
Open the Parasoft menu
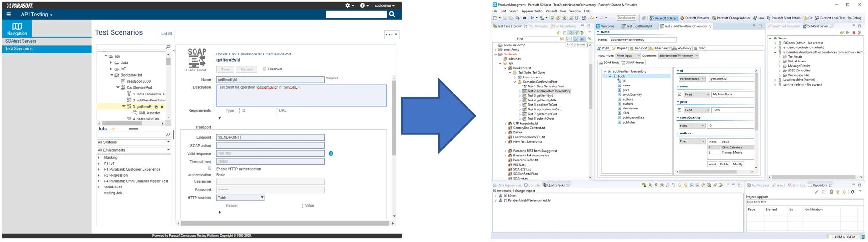click(551, 11)
